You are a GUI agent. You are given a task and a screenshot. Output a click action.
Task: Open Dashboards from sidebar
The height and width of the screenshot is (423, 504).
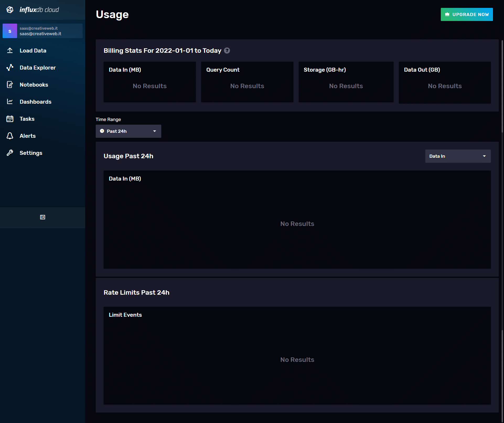35,102
